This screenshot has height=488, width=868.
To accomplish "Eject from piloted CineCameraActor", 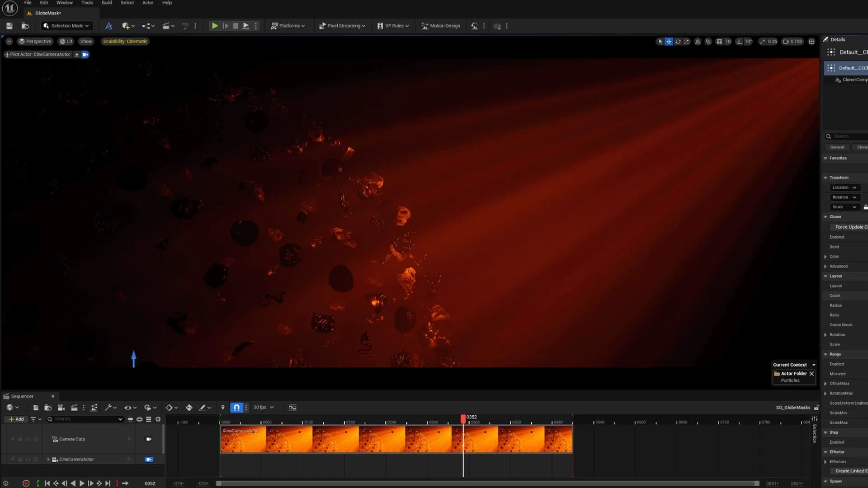I will [77, 55].
